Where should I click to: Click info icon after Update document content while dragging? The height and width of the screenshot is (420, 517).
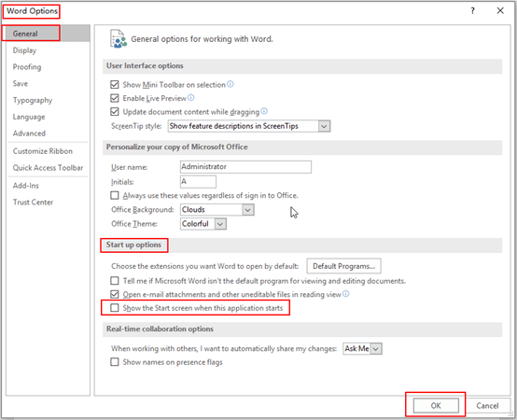pos(264,111)
